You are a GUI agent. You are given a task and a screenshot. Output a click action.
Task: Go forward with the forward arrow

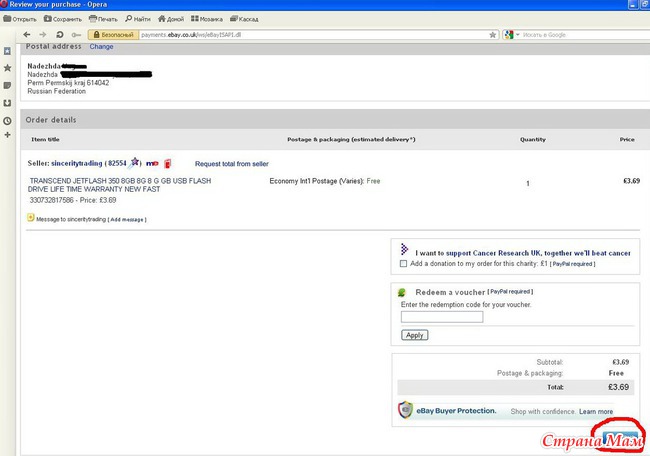[43, 35]
